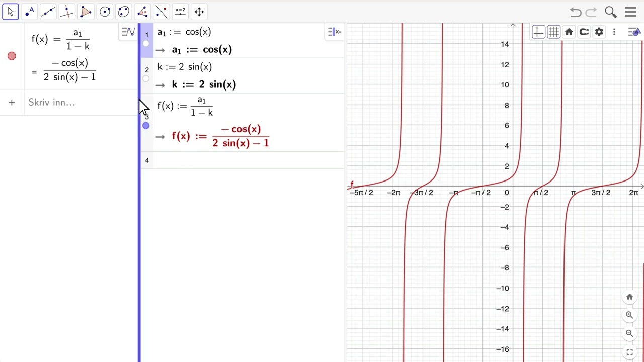Click the y-axis label '14'
644x362 pixels.
(505, 44)
